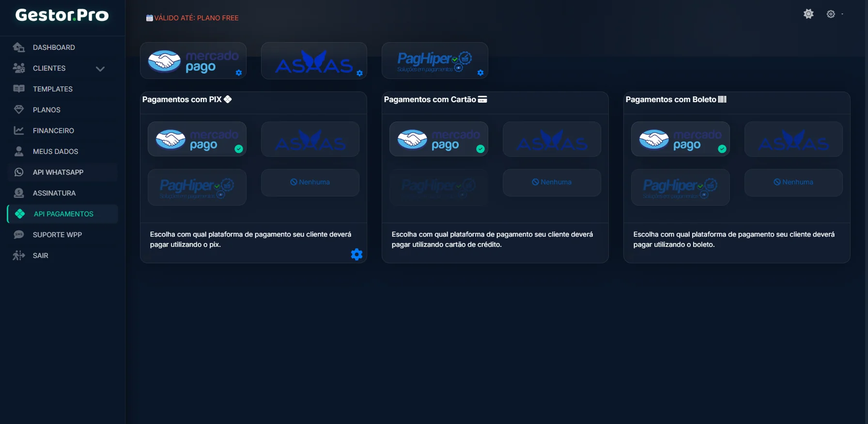This screenshot has height=424, width=868.
Task: Open the Financeiro menu item
Action: 53,131
